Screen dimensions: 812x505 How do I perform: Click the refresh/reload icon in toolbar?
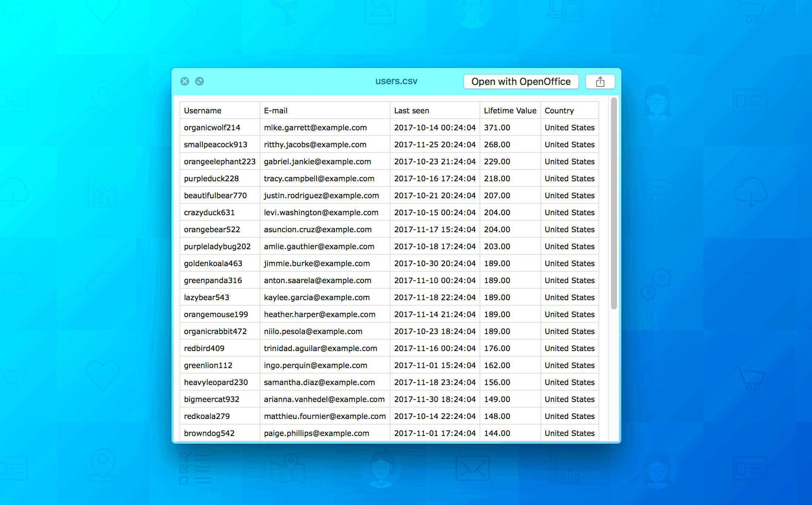[x=198, y=82]
